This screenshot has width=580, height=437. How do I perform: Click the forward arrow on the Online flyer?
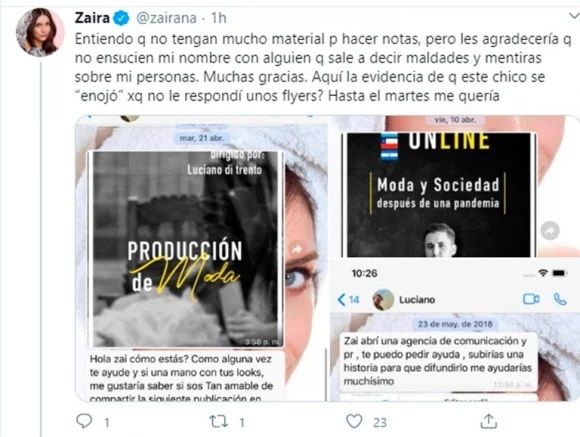coord(550,231)
